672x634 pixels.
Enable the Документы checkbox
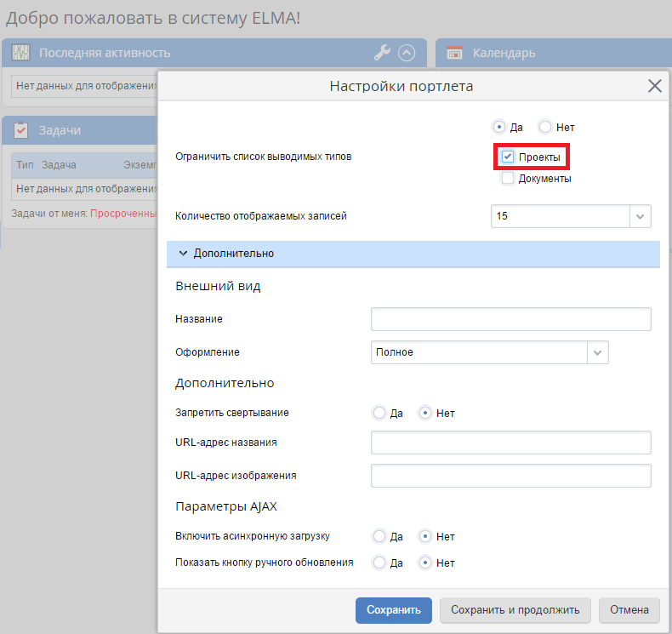click(x=508, y=179)
